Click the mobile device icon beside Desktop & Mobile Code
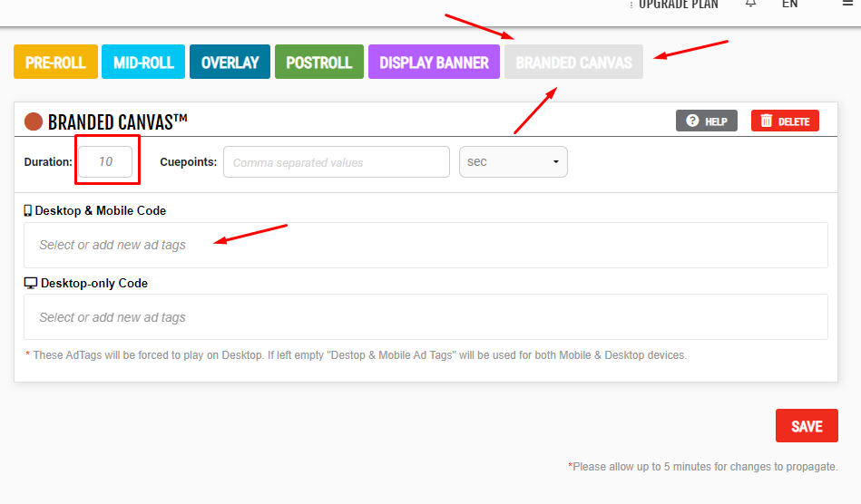Image resolution: width=861 pixels, height=504 pixels. [x=28, y=210]
